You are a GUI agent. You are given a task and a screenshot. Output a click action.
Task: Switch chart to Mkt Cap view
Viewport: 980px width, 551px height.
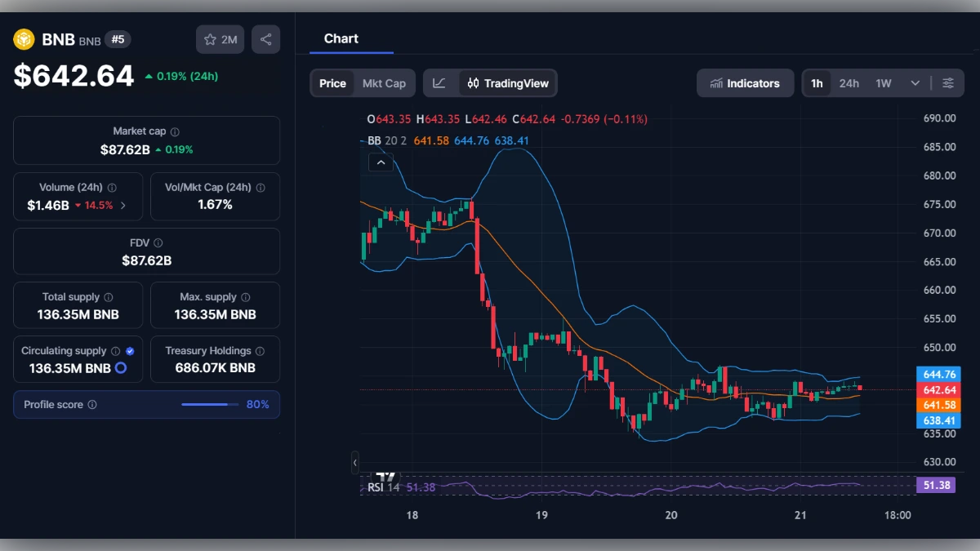coord(384,83)
